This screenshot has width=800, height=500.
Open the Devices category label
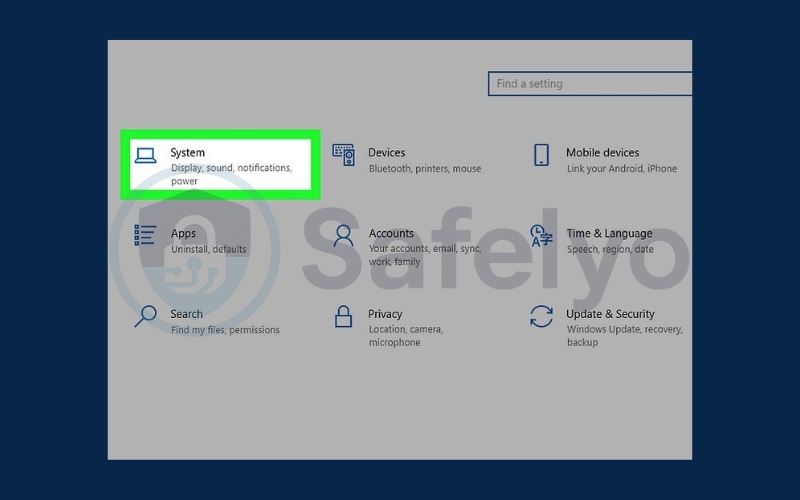click(x=387, y=153)
